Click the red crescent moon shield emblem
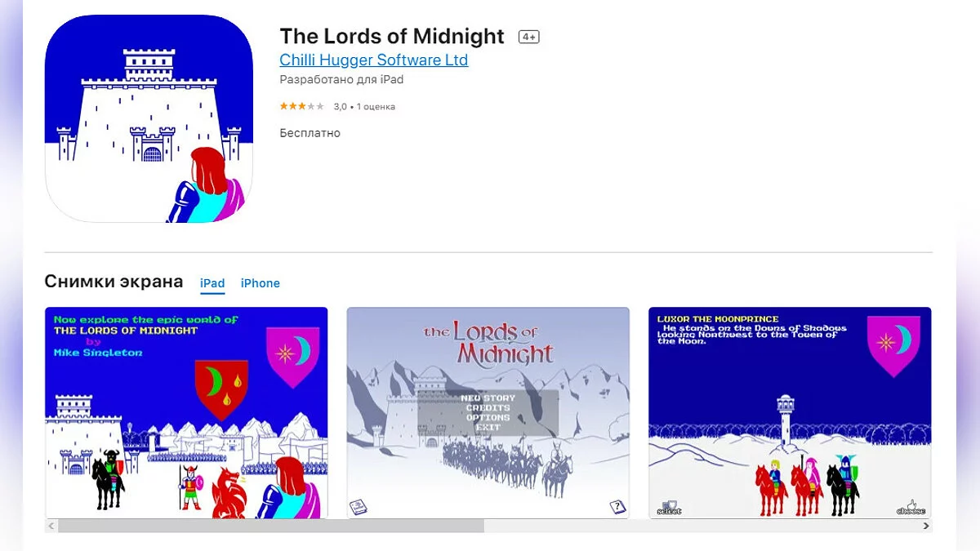The image size is (980, 551). click(221, 389)
